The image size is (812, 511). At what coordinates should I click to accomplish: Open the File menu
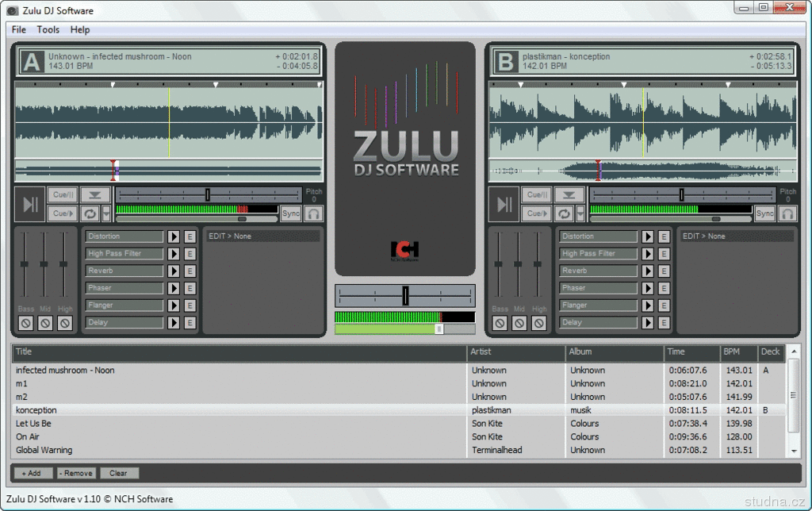[18, 29]
